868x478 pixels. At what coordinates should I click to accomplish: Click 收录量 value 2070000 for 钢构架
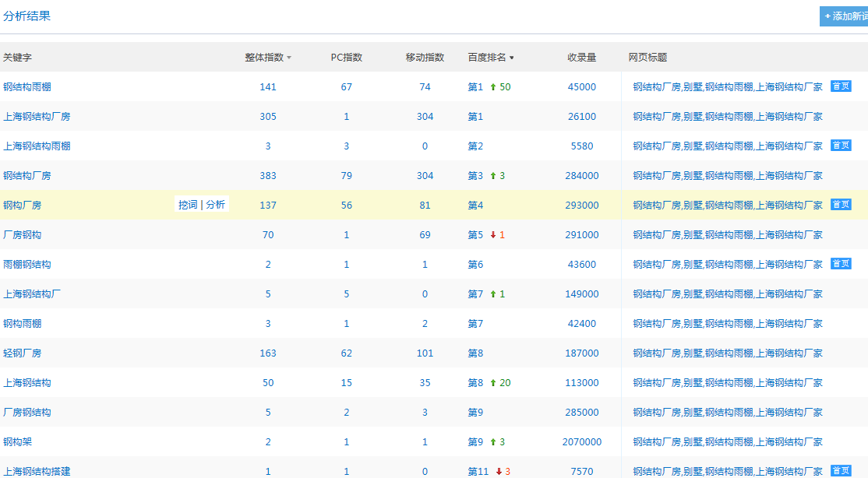581,442
